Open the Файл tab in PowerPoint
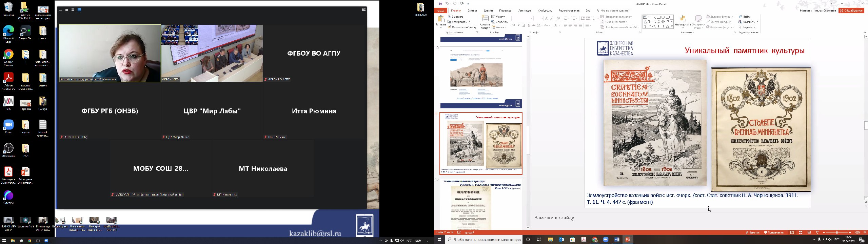The width and height of the screenshot is (868, 244). (440, 11)
